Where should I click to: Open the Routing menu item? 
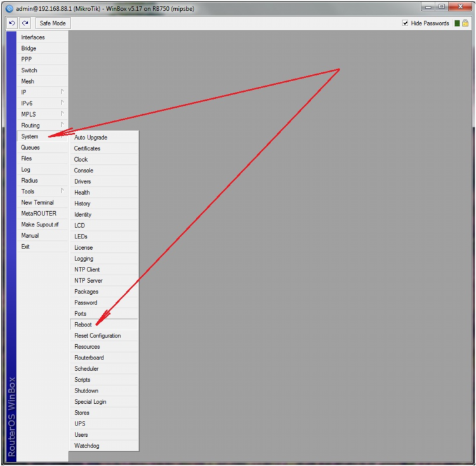pyautogui.click(x=42, y=125)
